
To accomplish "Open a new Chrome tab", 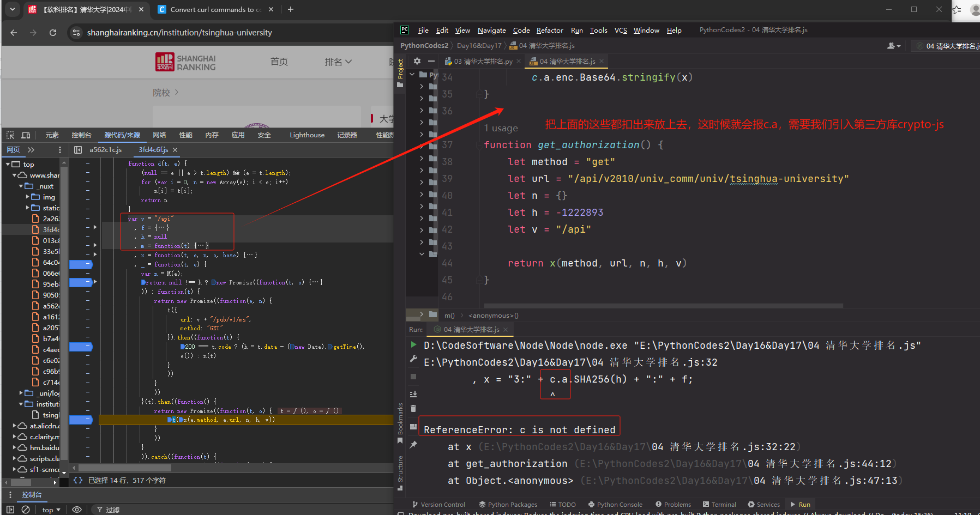I will click(x=291, y=9).
